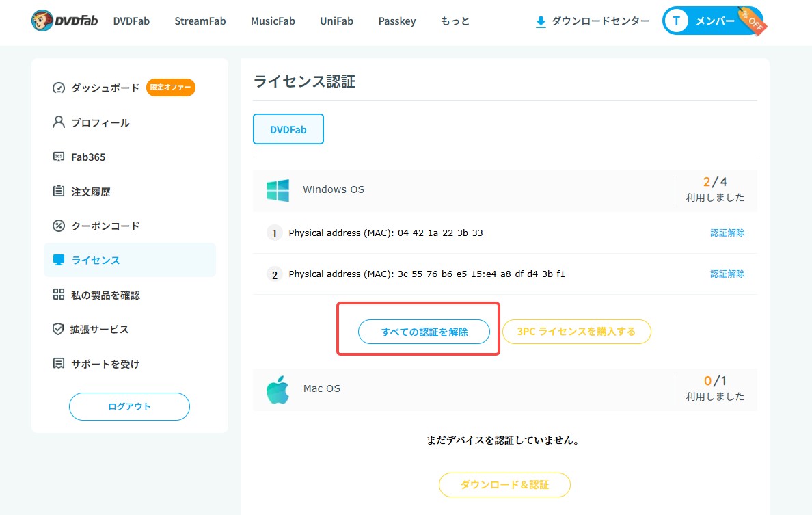This screenshot has width=812, height=515.
Task: Open the もっと menu
Action: click(455, 21)
